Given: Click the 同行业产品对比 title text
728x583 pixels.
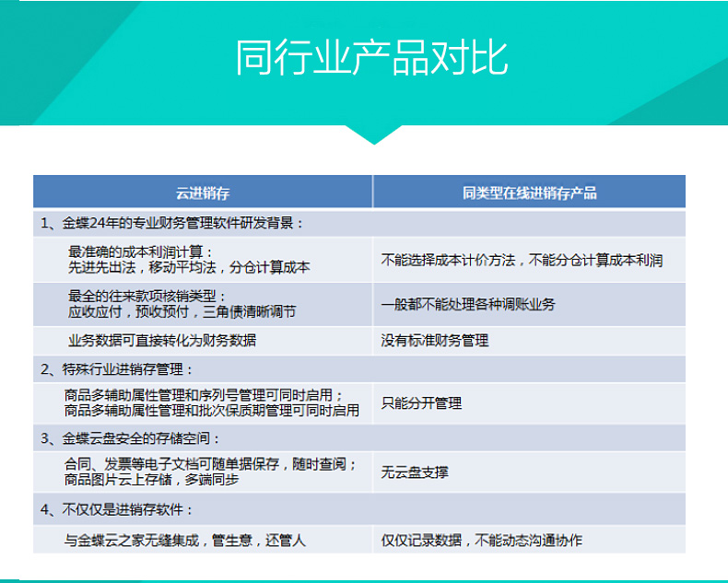Looking at the screenshot, I should [x=371, y=57].
